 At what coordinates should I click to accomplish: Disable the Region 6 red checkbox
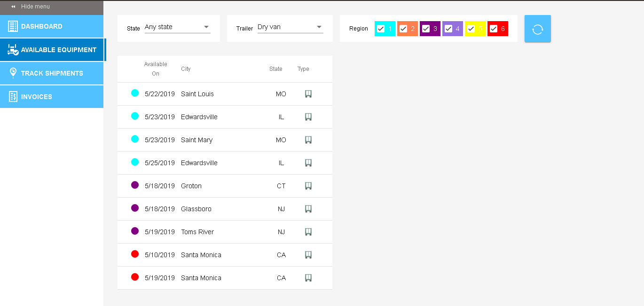coord(494,29)
